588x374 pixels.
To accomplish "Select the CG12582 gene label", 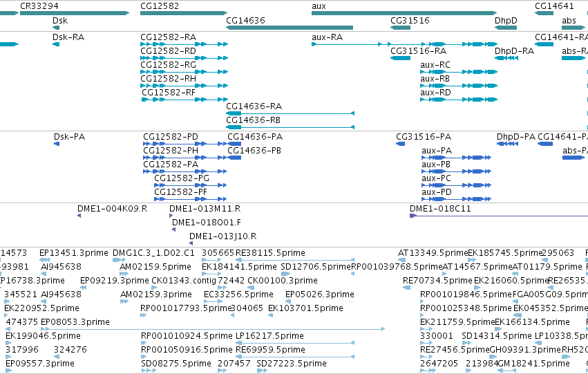I will point(160,6).
